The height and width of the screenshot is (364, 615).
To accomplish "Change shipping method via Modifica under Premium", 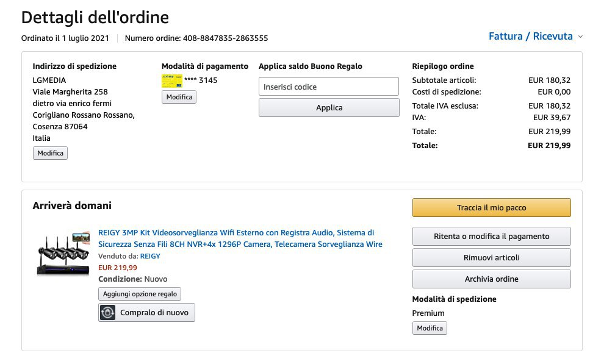I will pyautogui.click(x=430, y=329).
